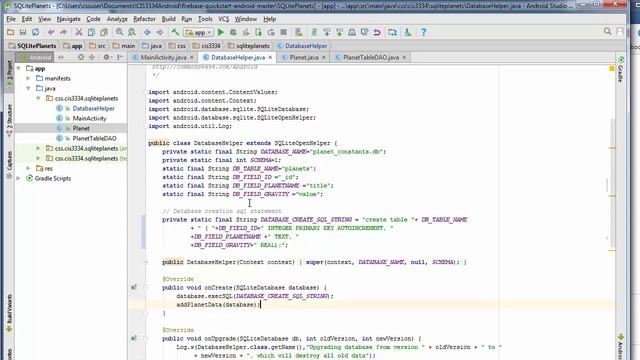Click the Navigate Back arrow icon
640x360 pixels.
pos(147,32)
